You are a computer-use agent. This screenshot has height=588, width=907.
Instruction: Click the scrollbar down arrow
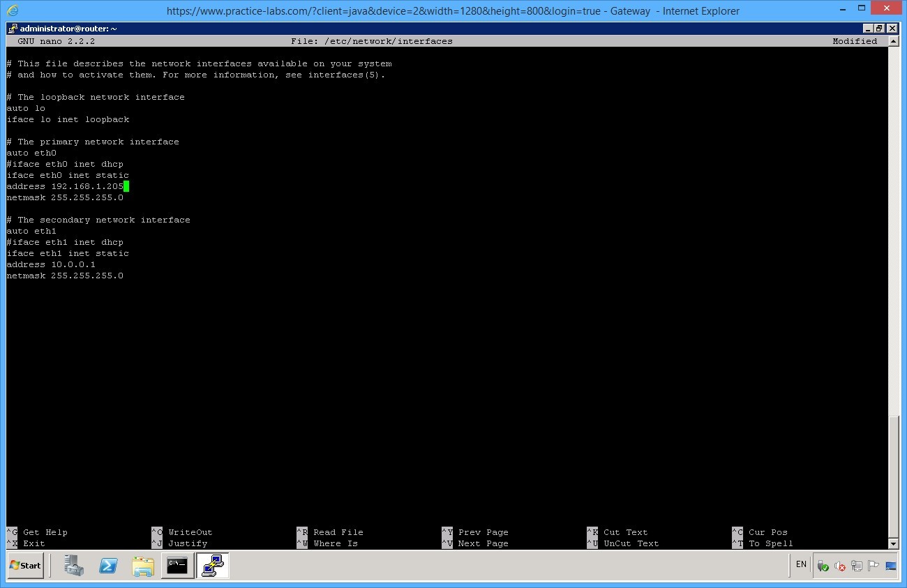[x=894, y=543]
